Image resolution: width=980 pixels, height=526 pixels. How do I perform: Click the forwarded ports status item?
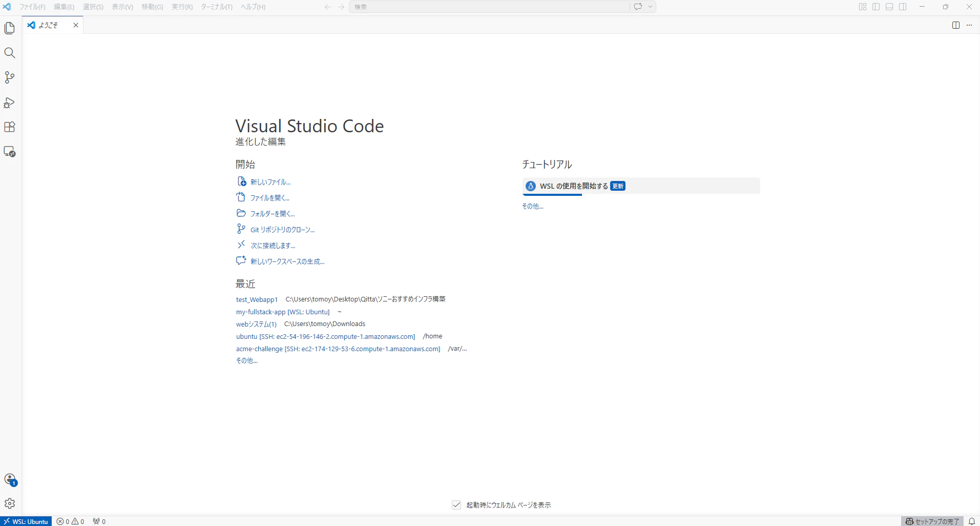[99, 521]
